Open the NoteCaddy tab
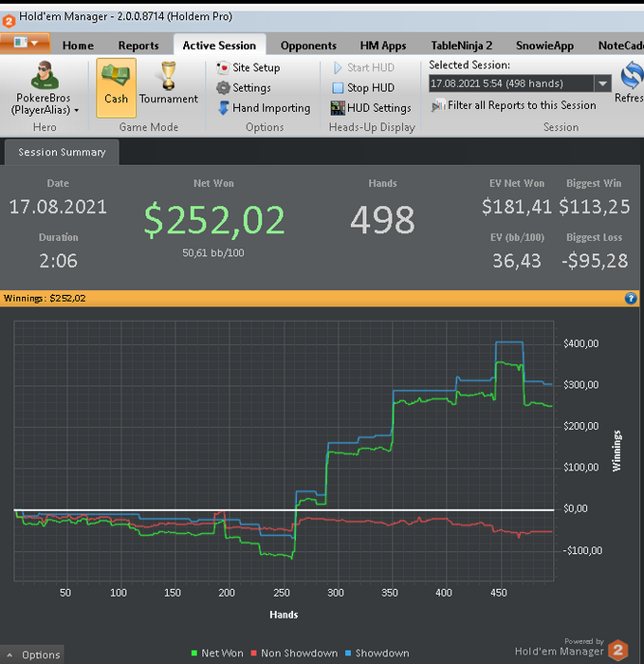The image size is (644, 664). click(620, 46)
